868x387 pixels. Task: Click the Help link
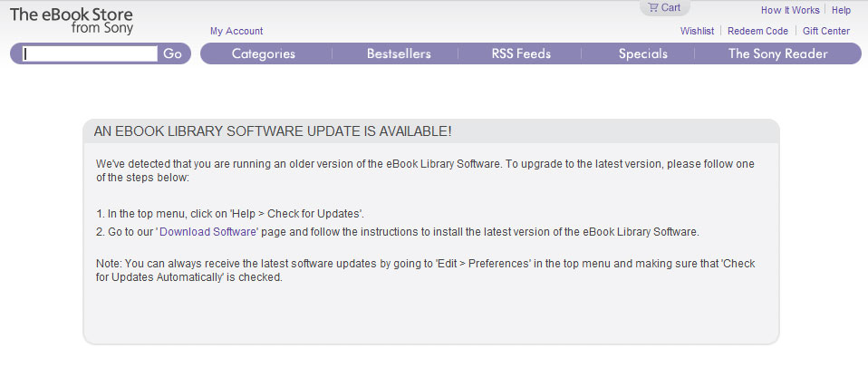(841, 10)
